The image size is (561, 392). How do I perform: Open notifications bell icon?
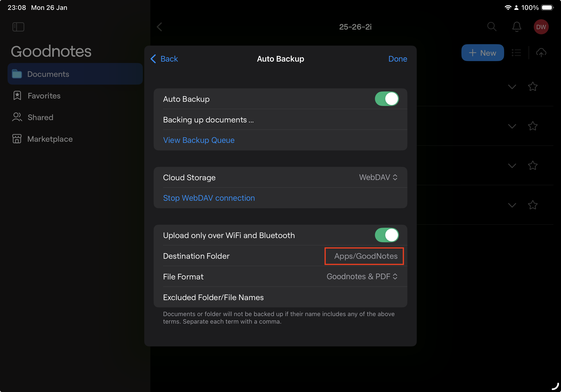517,27
